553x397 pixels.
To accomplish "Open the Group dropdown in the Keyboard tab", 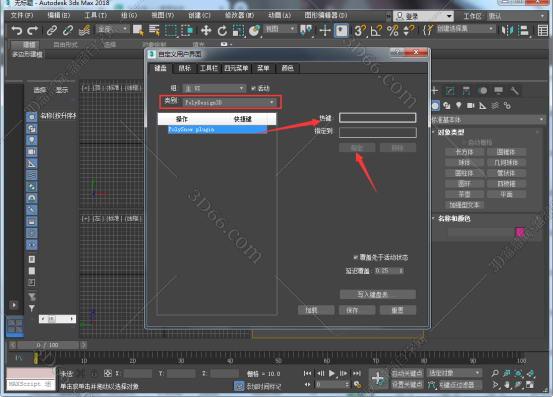I will (214, 88).
